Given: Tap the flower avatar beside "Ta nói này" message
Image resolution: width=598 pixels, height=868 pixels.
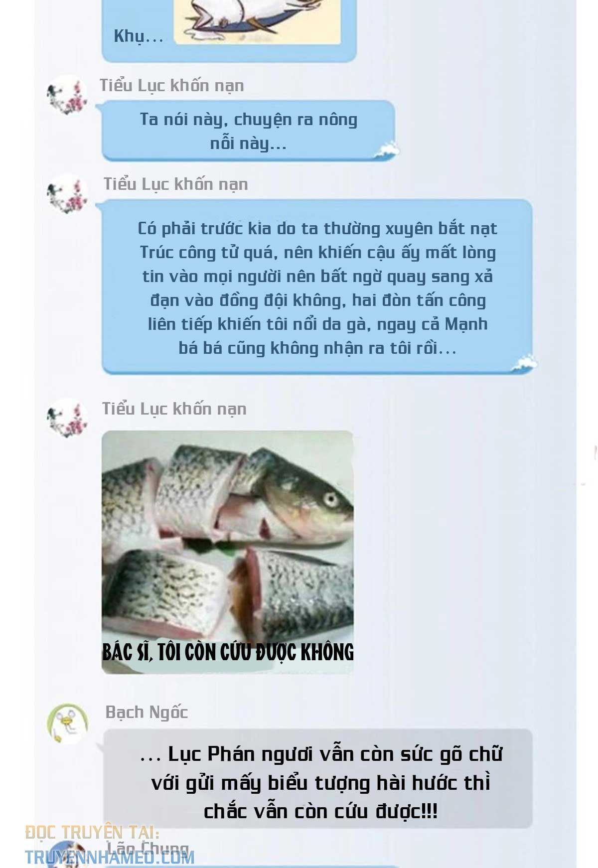Looking at the screenshot, I should [x=67, y=95].
